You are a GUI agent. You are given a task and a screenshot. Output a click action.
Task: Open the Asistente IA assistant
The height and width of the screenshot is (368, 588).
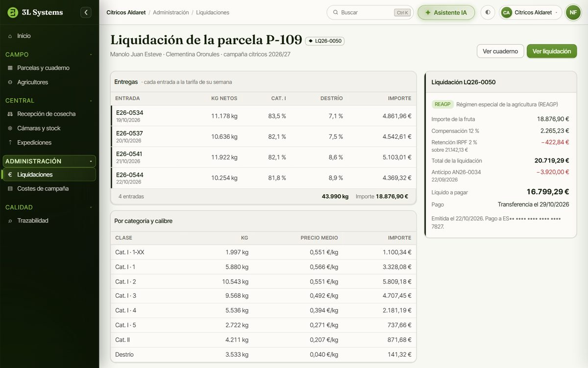tap(446, 13)
